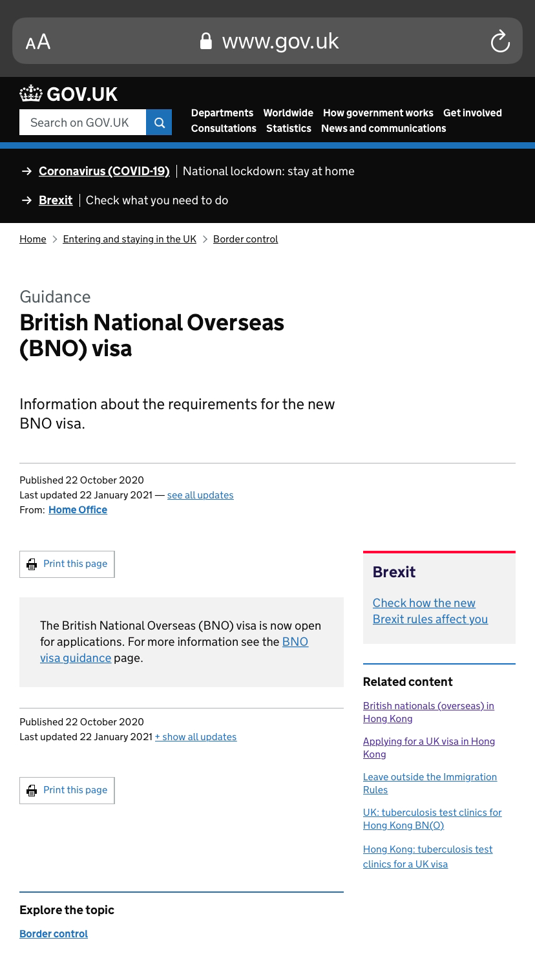Image resolution: width=535 pixels, height=980 pixels.
Task: Go to Entering and staying in the UK breadcrumb
Action: coord(129,239)
